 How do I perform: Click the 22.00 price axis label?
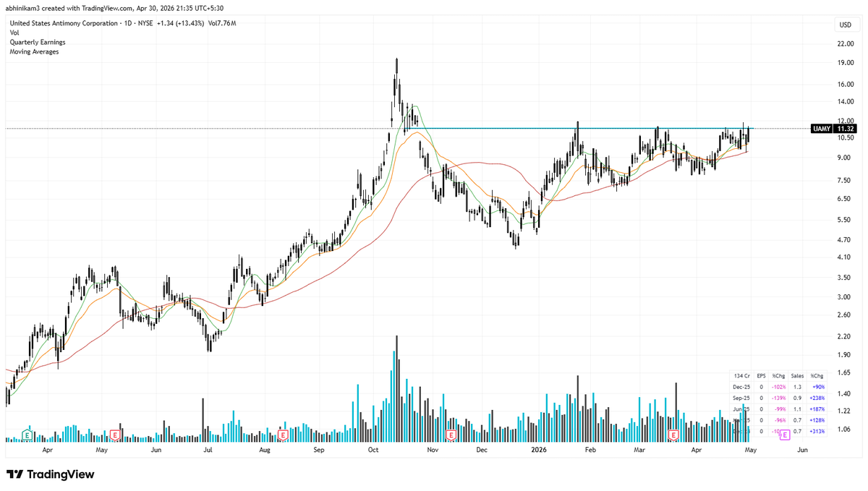845,44
